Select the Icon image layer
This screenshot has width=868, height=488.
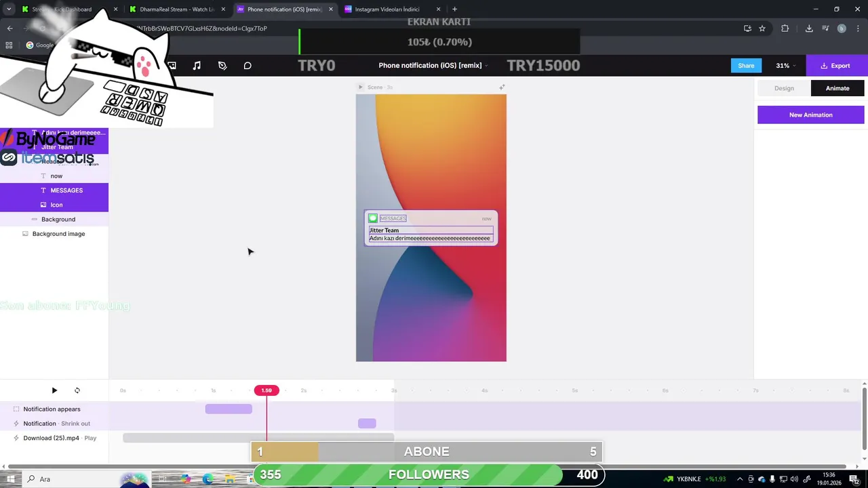click(54, 205)
